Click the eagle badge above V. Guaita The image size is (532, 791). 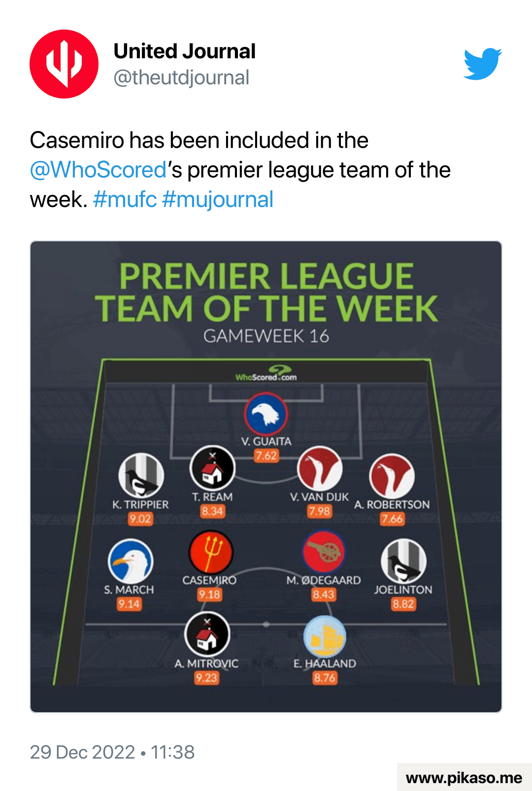[266, 414]
